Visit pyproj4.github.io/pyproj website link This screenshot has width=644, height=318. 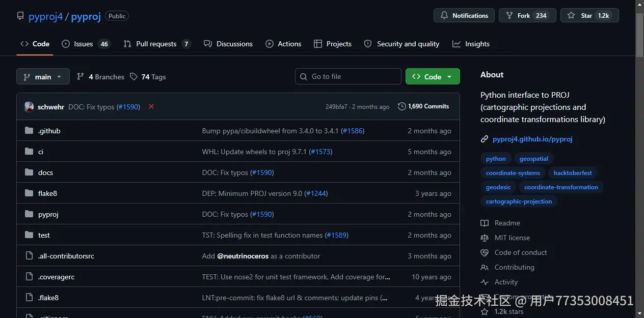click(532, 139)
